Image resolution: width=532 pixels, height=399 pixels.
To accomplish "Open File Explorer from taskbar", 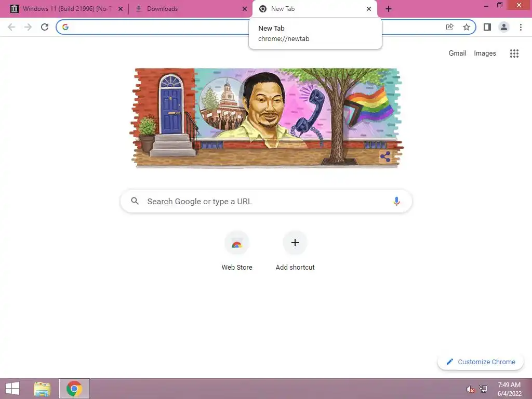I will [42, 389].
